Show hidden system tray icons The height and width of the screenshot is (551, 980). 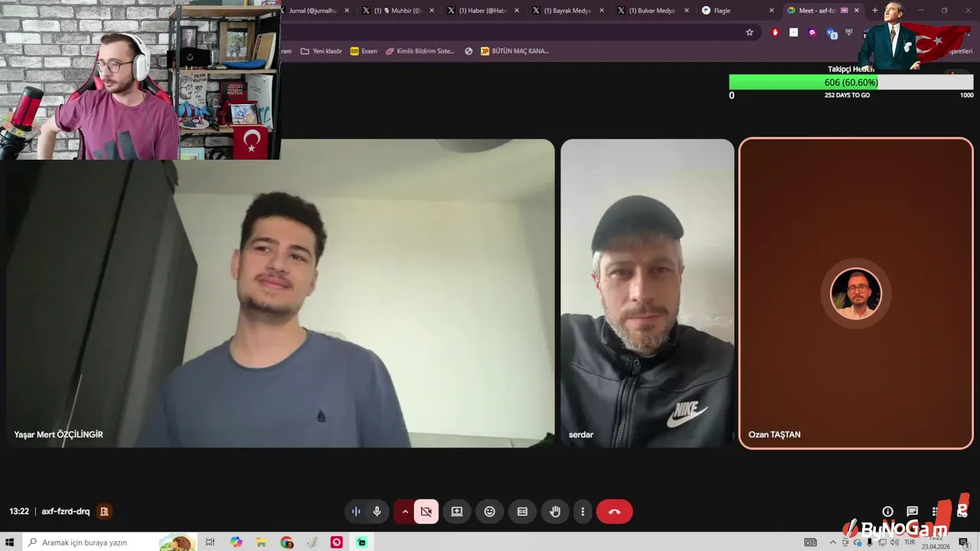pyautogui.click(x=833, y=543)
